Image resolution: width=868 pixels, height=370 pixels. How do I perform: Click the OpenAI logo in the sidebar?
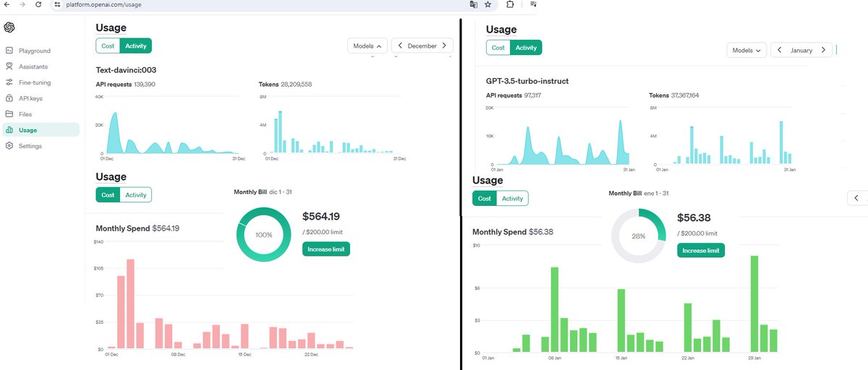(9, 27)
